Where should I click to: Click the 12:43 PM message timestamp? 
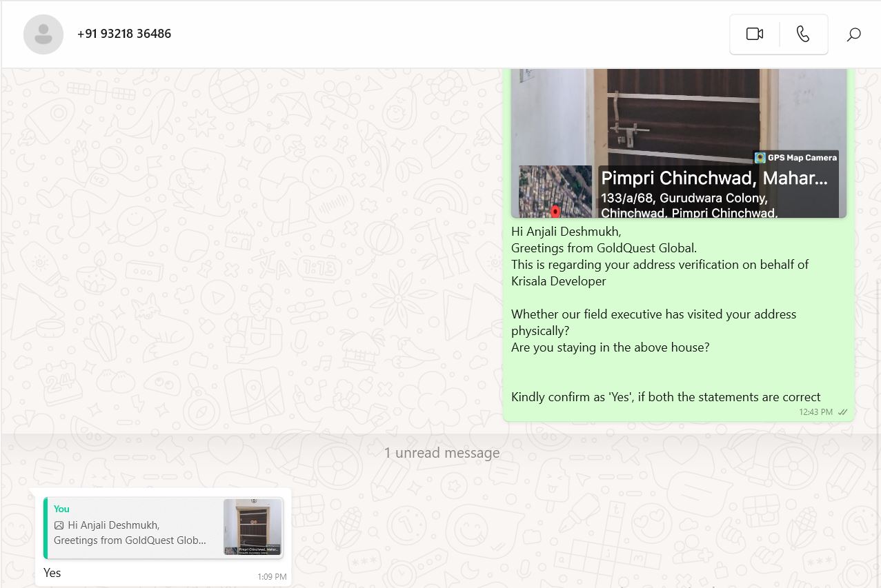pyautogui.click(x=815, y=412)
